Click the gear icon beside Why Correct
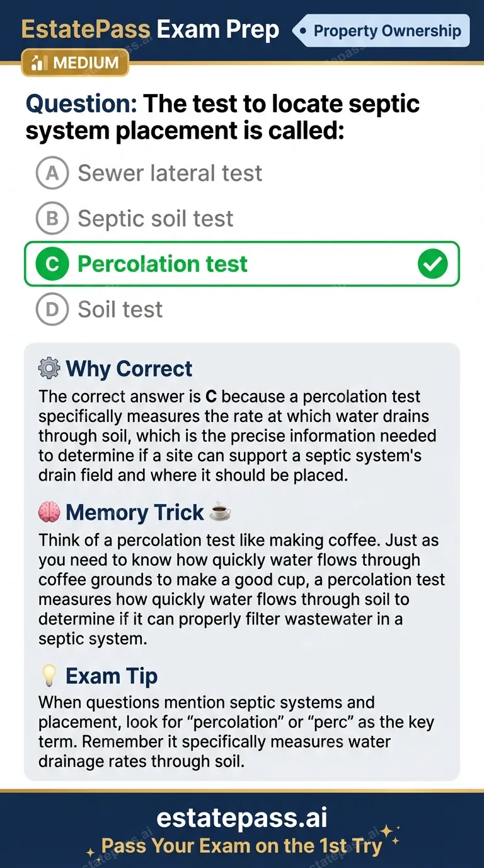 tap(49, 368)
